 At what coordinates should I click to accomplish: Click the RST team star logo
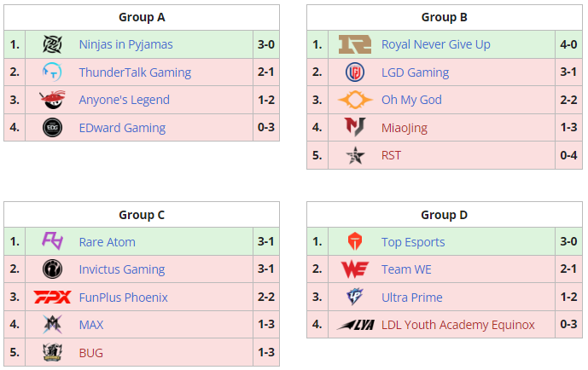click(355, 155)
